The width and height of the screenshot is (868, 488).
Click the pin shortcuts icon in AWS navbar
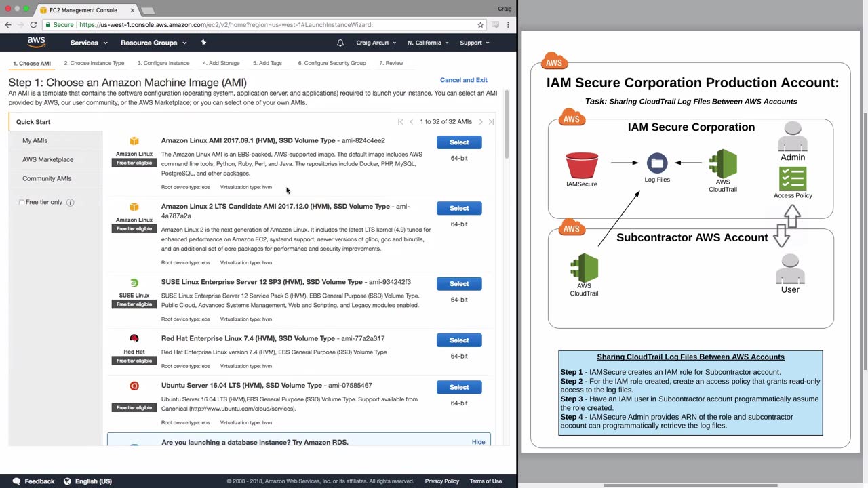(203, 43)
